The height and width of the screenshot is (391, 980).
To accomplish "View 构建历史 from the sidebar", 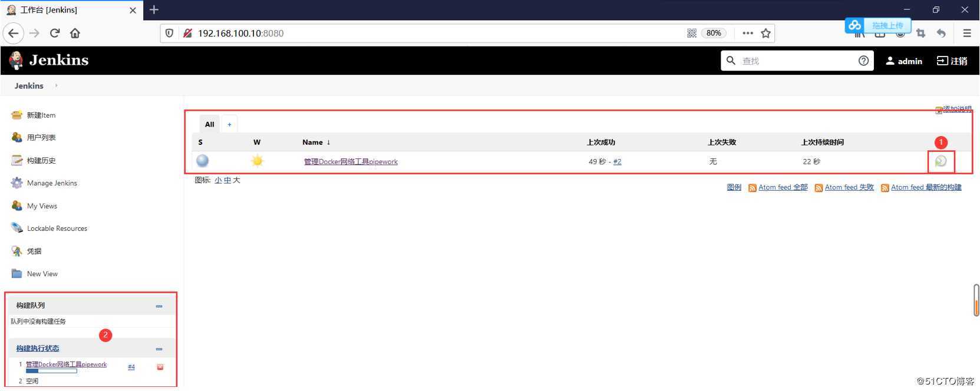I will click(41, 160).
